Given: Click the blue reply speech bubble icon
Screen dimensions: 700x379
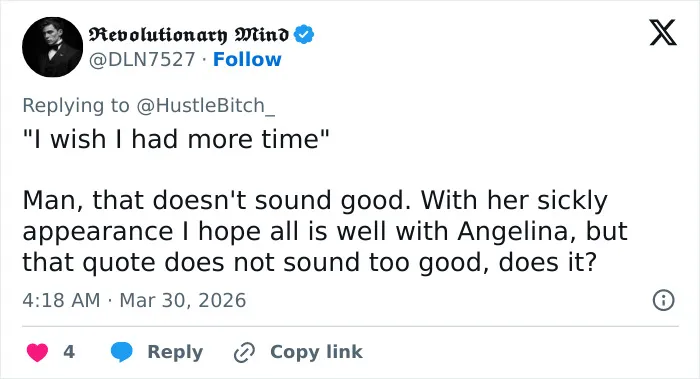Looking at the screenshot, I should pyautogui.click(x=121, y=352).
